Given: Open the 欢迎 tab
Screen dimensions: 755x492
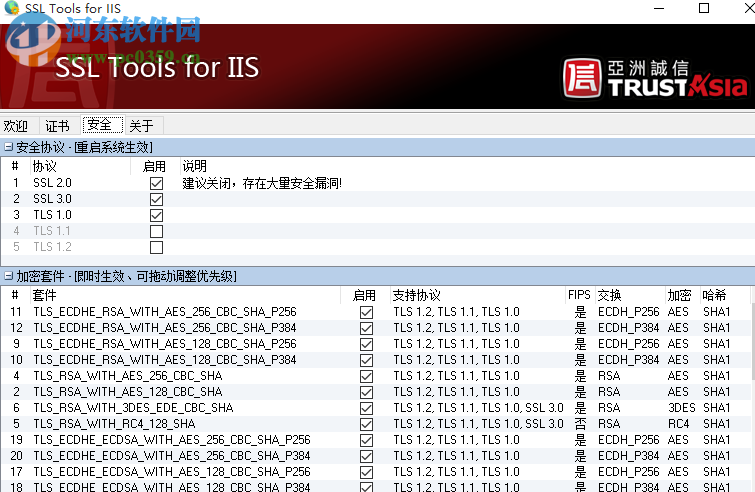Looking at the screenshot, I should coord(16,126).
